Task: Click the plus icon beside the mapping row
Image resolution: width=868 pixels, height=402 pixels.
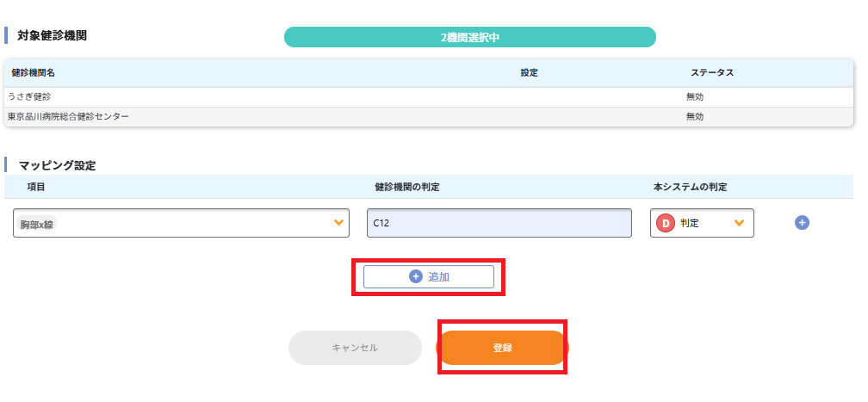Action: (802, 223)
